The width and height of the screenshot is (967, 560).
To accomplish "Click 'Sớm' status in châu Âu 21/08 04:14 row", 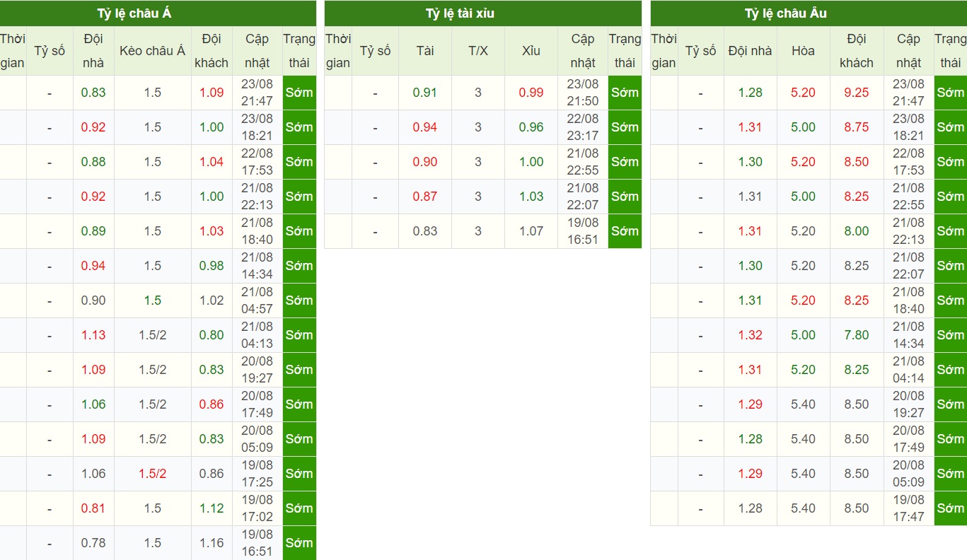I will click(x=950, y=370).
